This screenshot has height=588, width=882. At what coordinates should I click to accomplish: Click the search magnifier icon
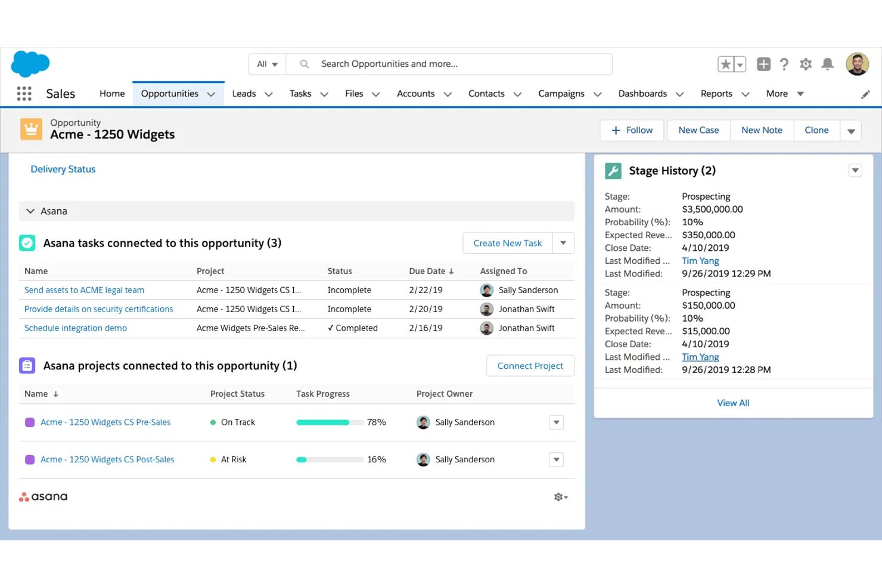(304, 64)
